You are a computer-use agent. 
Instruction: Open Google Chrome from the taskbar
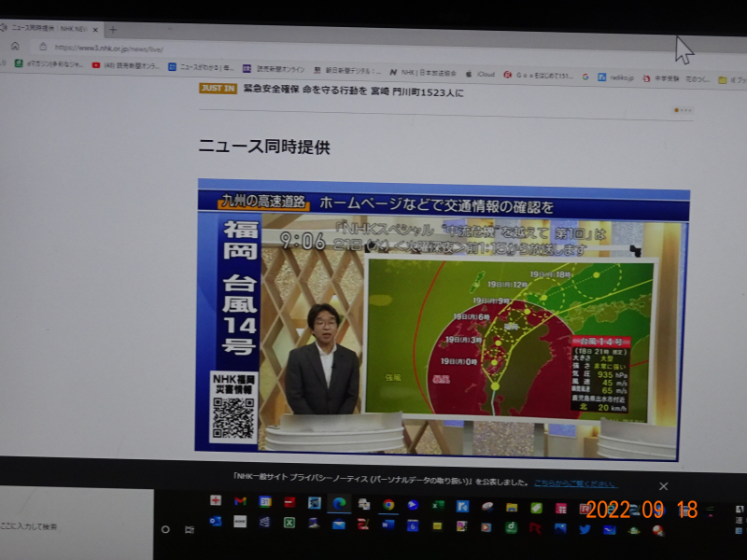tap(388, 504)
